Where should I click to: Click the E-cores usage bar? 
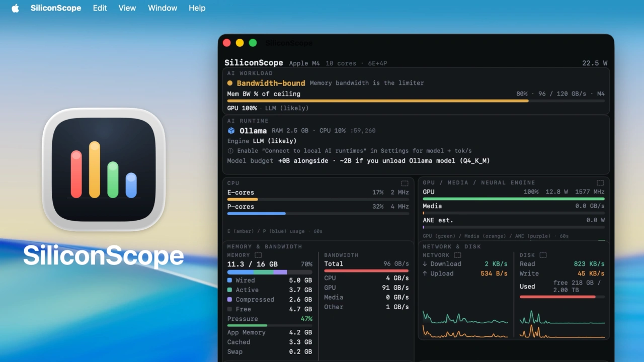[318, 199]
